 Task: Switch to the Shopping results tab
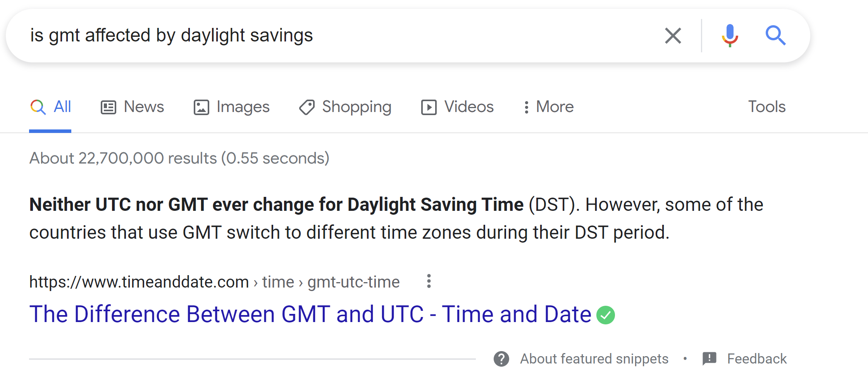click(345, 107)
